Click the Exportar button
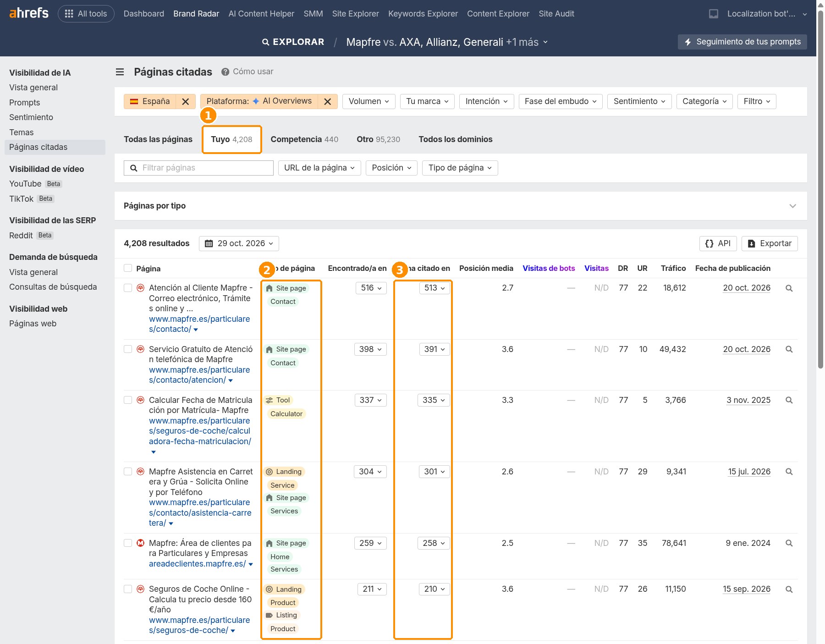The width and height of the screenshot is (825, 644). coord(770,243)
